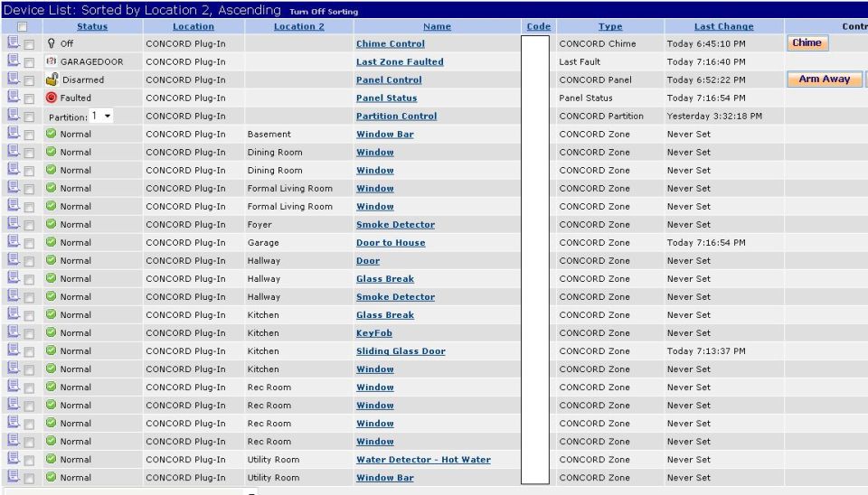Viewport: 868px width, 495px height.
Task: Sort by the Last Change column header
Action: coord(723,26)
